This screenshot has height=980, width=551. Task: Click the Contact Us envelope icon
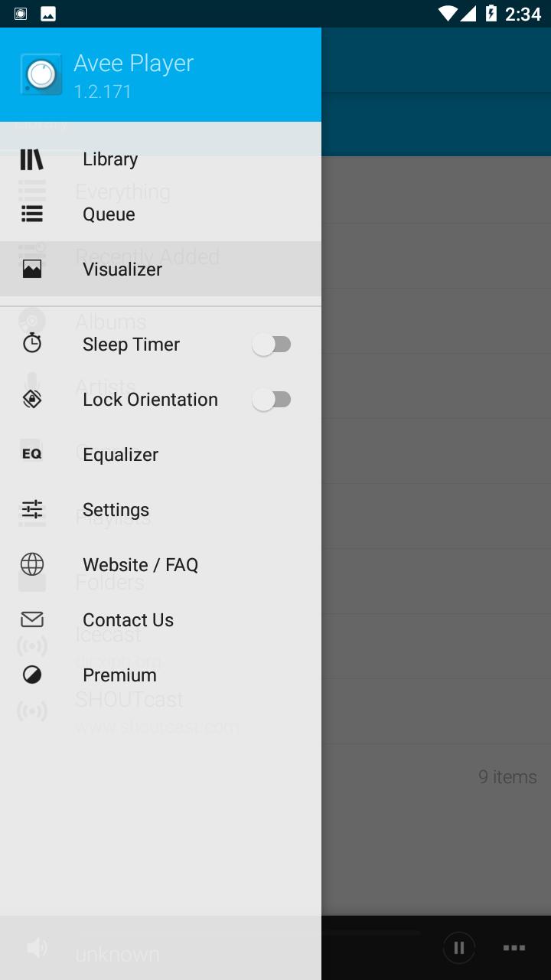tap(32, 619)
